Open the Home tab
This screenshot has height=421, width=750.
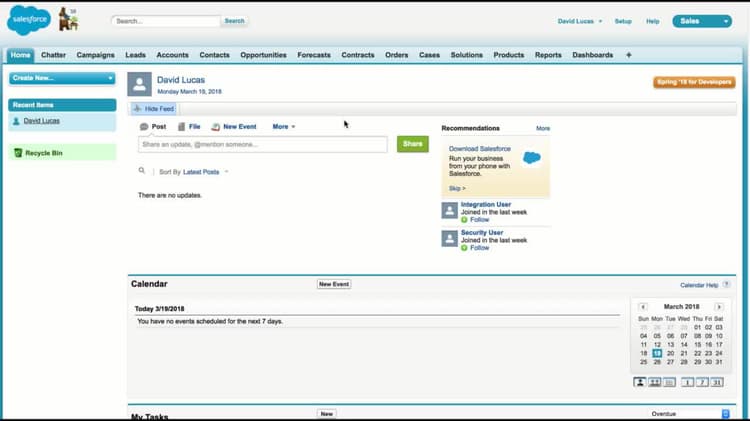(x=21, y=55)
